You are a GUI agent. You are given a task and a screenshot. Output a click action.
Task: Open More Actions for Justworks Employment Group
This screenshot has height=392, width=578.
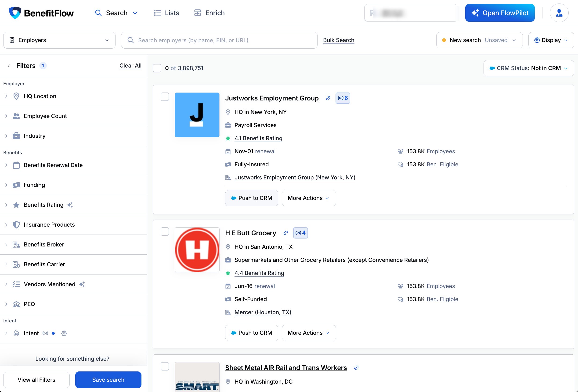pyautogui.click(x=309, y=198)
